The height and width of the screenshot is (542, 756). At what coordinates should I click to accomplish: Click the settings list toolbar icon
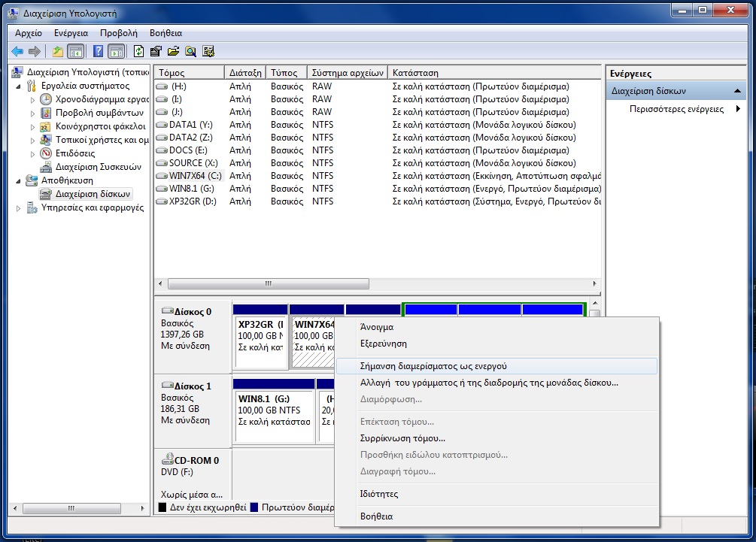tap(208, 51)
